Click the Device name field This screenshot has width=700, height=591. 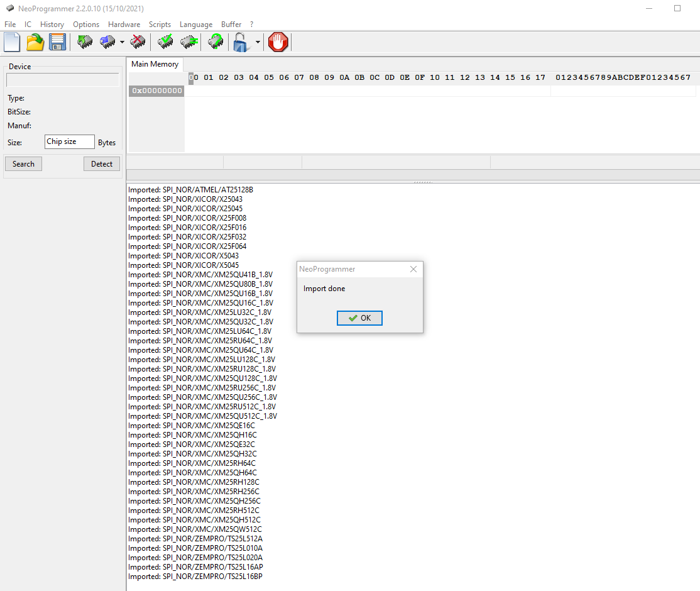tap(62, 80)
